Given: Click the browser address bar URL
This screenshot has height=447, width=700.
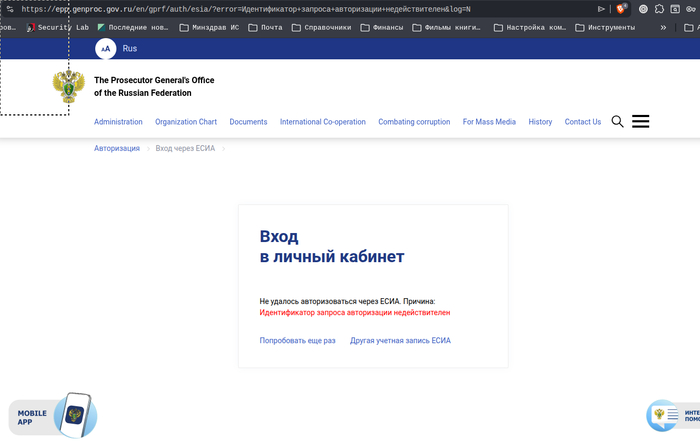Looking at the screenshot, I should [x=300, y=9].
